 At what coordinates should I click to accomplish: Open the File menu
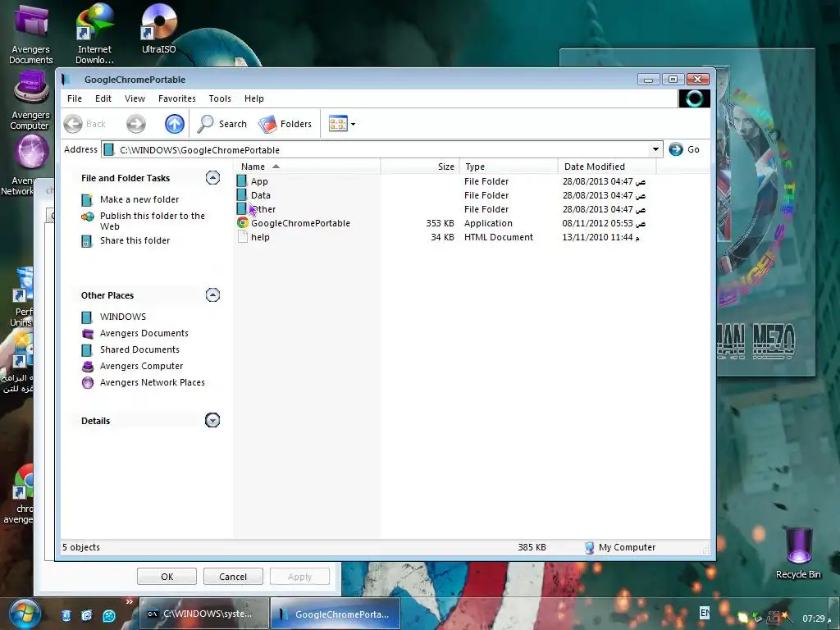tap(75, 98)
